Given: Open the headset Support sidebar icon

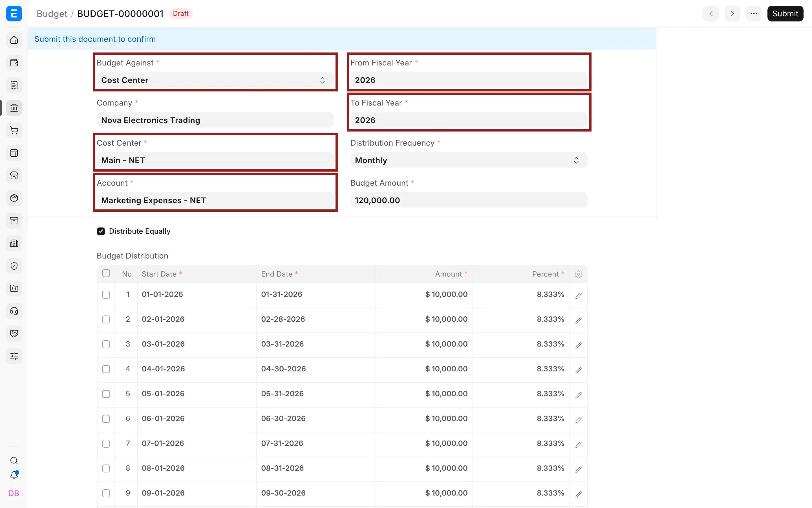Looking at the screenshot, I should 14,311.
